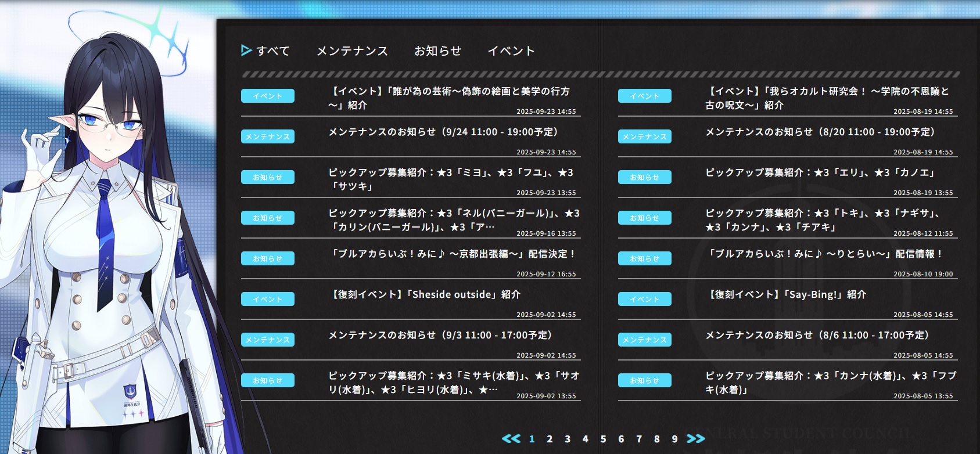The height and width of the screenshot is (454, 980).
Task: Switch to the イベント category tab
Action: (x=511, y=51)
